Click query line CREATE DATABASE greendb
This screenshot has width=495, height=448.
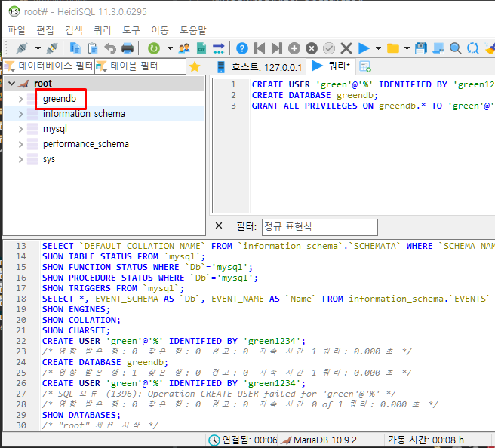coord(315,95)
